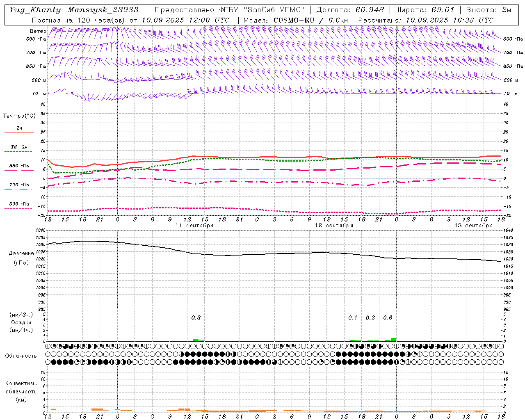Image resolution: width=525 pixels, height=420 pixels.
Task: Click the Широта: 69.01 value
Action: [x=425, y=9]
